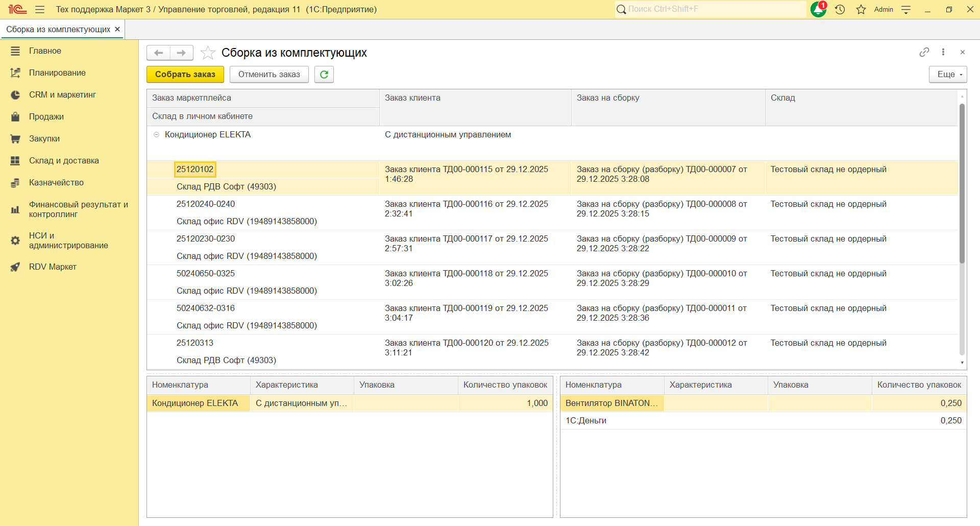
Task: Add page to favorites with star icon
Action: click(208, 53)
